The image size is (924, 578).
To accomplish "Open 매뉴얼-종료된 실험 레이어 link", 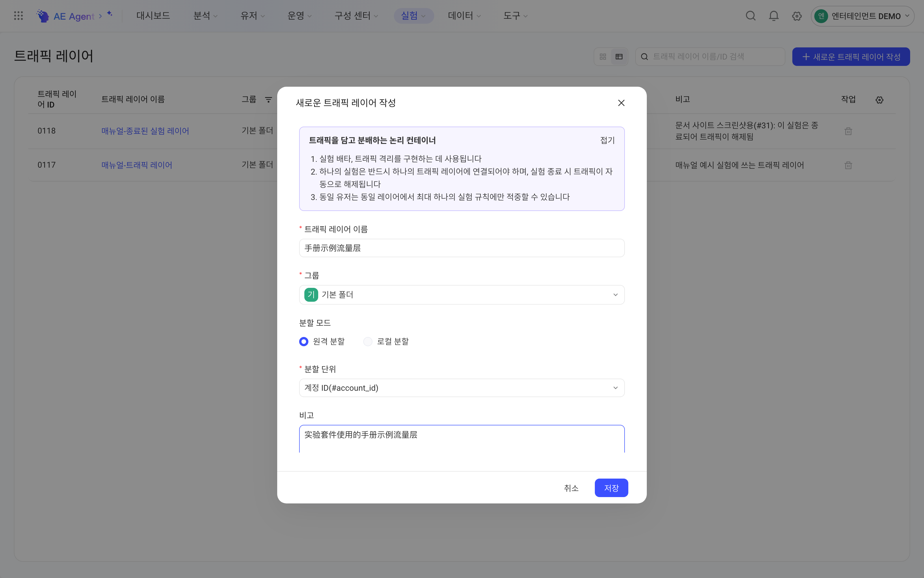I will pyautogui.click(x=145, y=131).
